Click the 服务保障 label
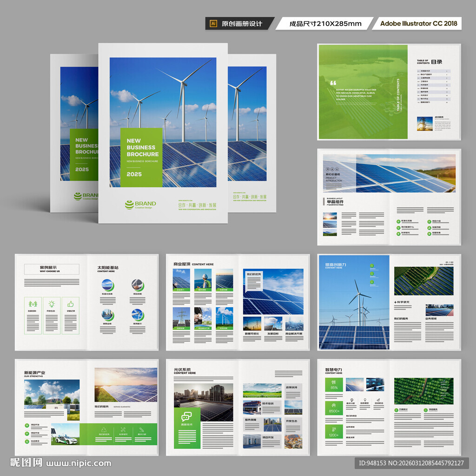 (251, 420)
